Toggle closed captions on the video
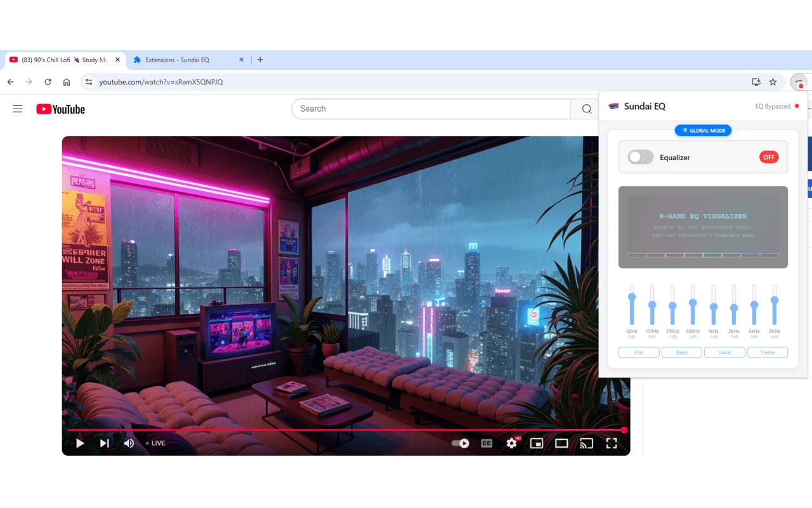Screen dimensions: 812x508 (x=487, y=443)
